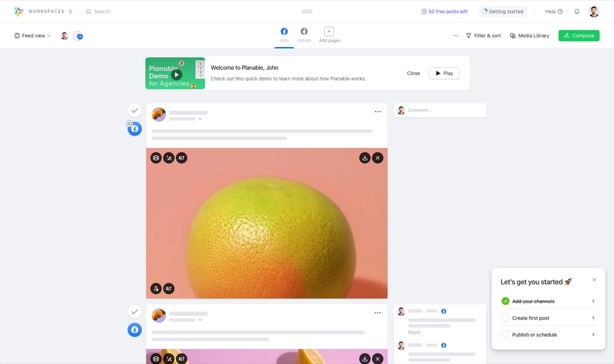Screen dimensions: 614x364
Task: Click the Facebook icon beside second post
Action: coord(135,330)
